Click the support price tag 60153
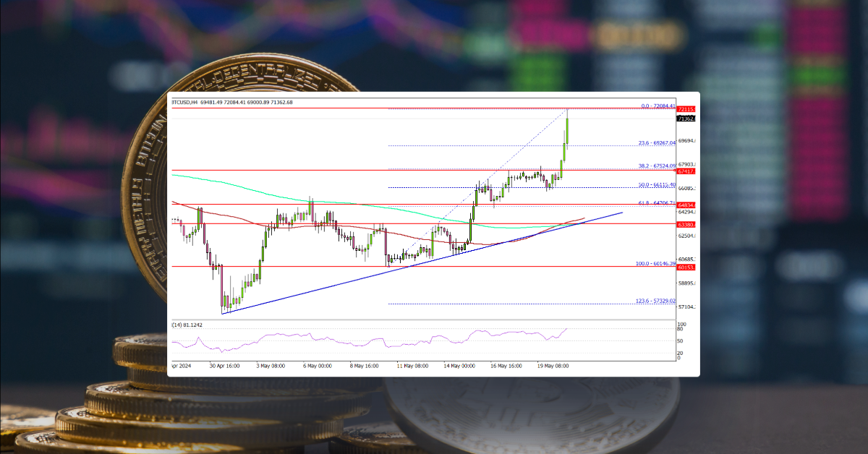This screenshot has height=454, width=868. [x=684, y=267]
